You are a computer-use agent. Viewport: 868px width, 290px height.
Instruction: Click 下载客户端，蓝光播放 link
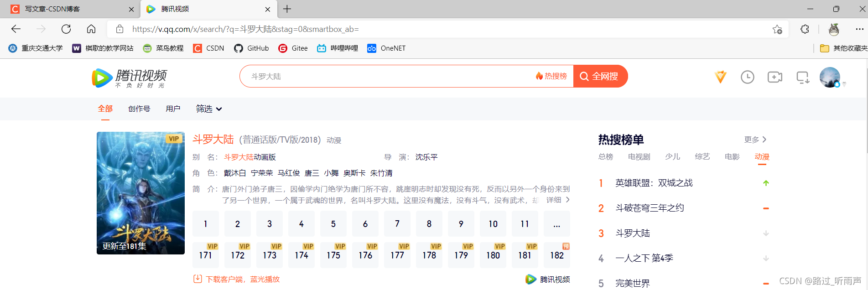237,279
